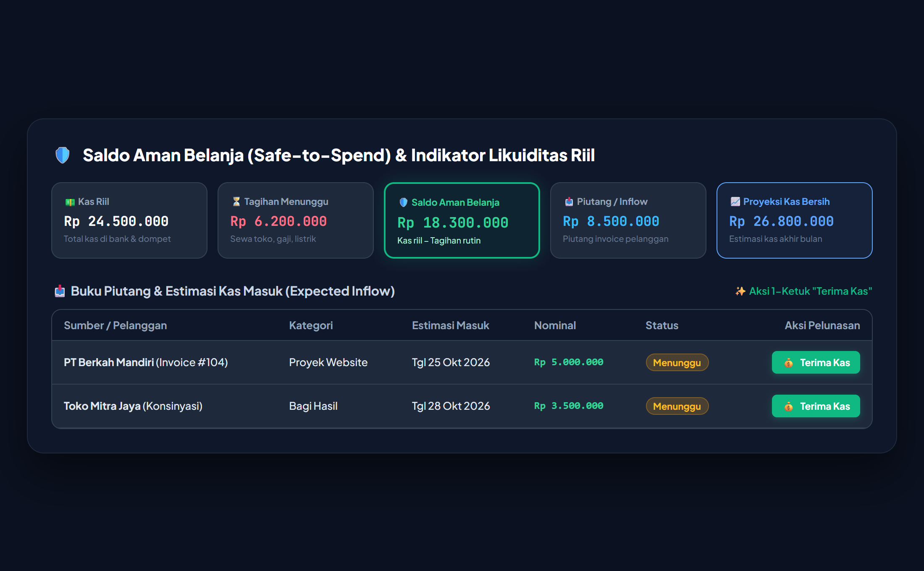
Task: Click the Kategori column header
Action: [311, 325]
